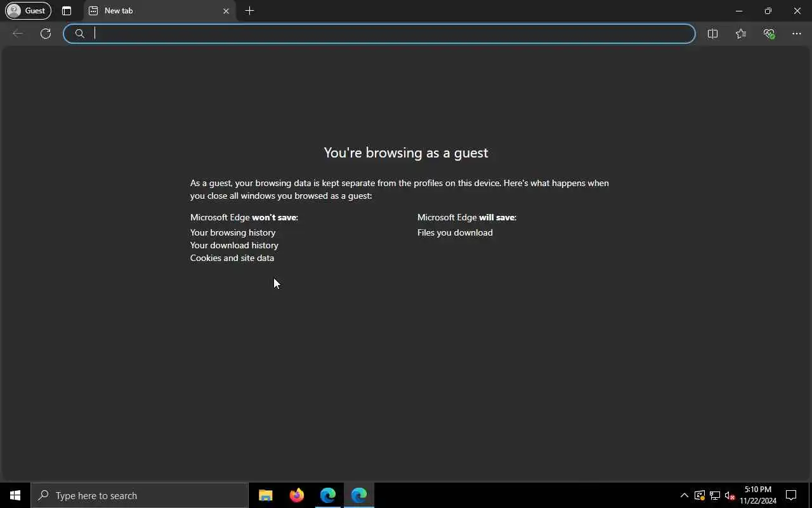The image size is (812, 508).
Task: Click the heading You're browsing as a guest
Action: (x=406, y=152)
